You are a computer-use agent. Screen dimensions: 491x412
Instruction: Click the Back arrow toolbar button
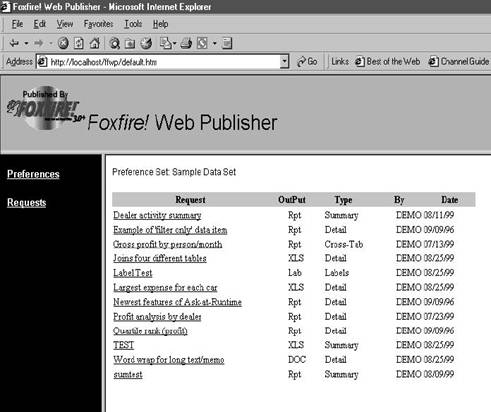14,43
